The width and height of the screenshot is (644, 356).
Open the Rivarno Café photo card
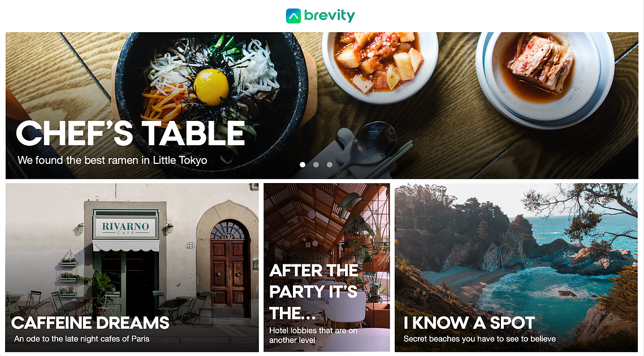point(132,267)
